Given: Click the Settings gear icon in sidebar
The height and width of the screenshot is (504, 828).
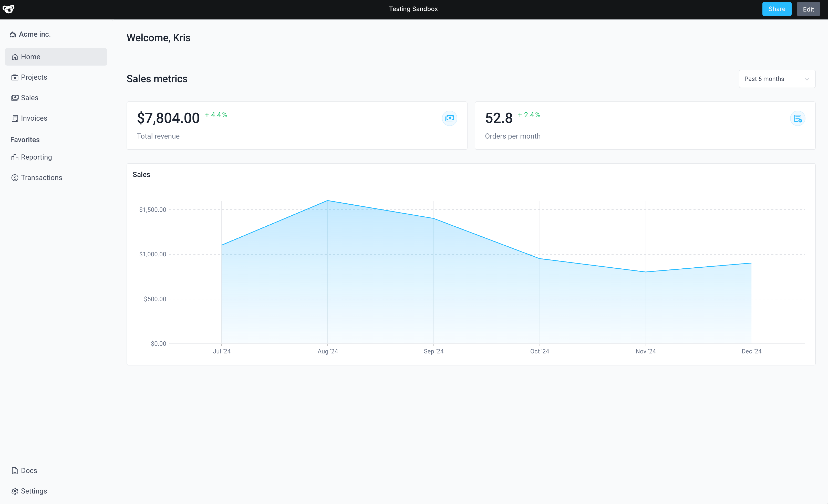Looking at the screenshot, I should 15,491.
